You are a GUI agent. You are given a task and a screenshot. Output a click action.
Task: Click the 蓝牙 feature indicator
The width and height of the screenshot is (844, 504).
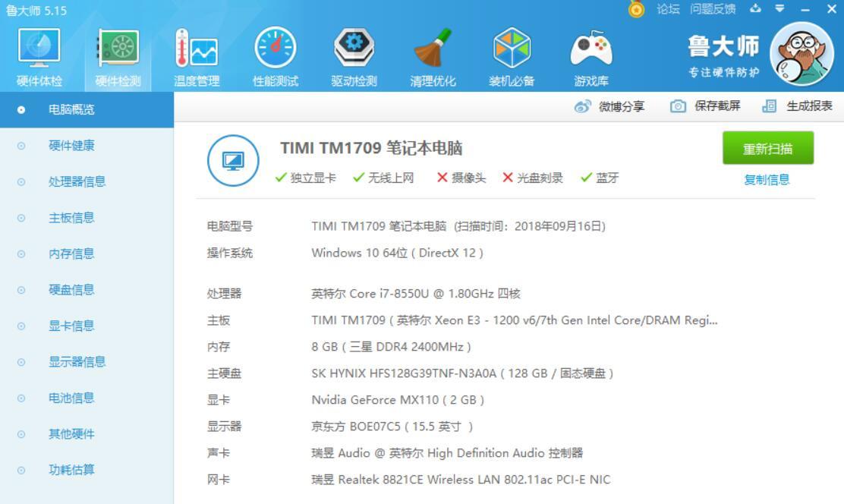600,178
